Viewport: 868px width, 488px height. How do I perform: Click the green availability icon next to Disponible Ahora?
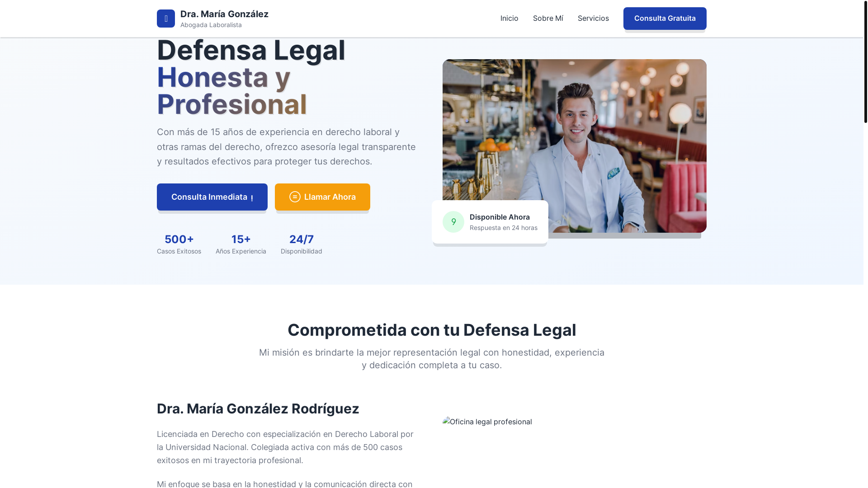[453, 222]
